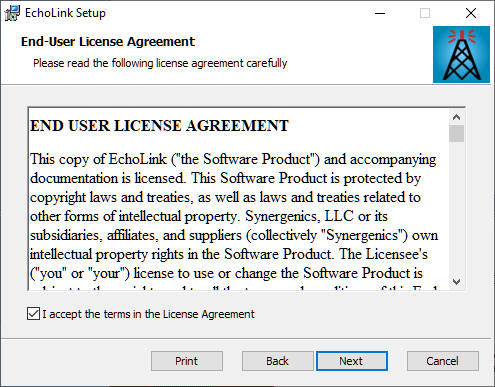
Task: Click the EchoLink radio tower logo
Action: 461,55
